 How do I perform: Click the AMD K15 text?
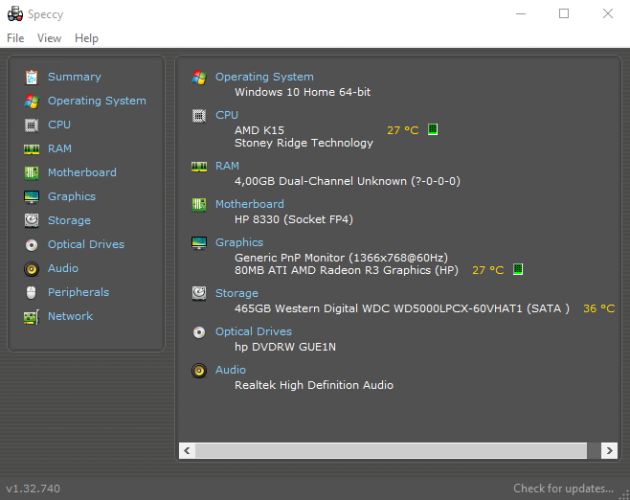[x=259, y=130]
